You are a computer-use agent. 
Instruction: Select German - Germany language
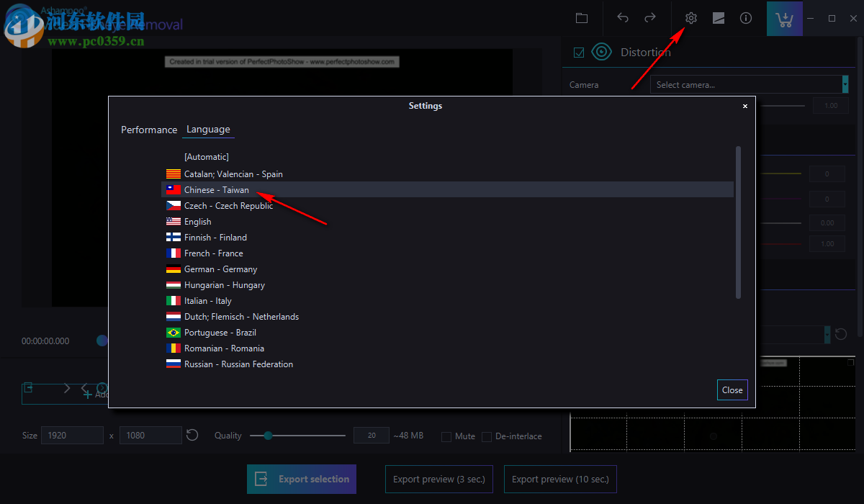tap(447, 269)
